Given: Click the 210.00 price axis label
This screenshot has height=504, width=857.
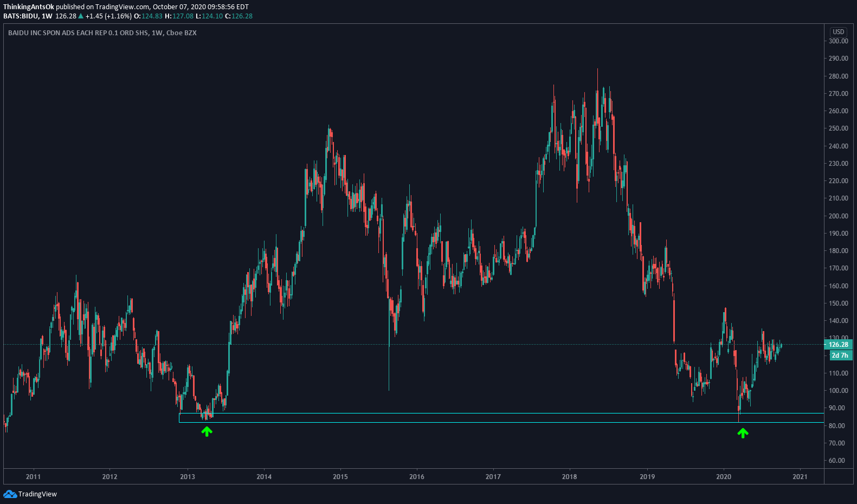Looking at the screenshot, I should pos(839,198).
